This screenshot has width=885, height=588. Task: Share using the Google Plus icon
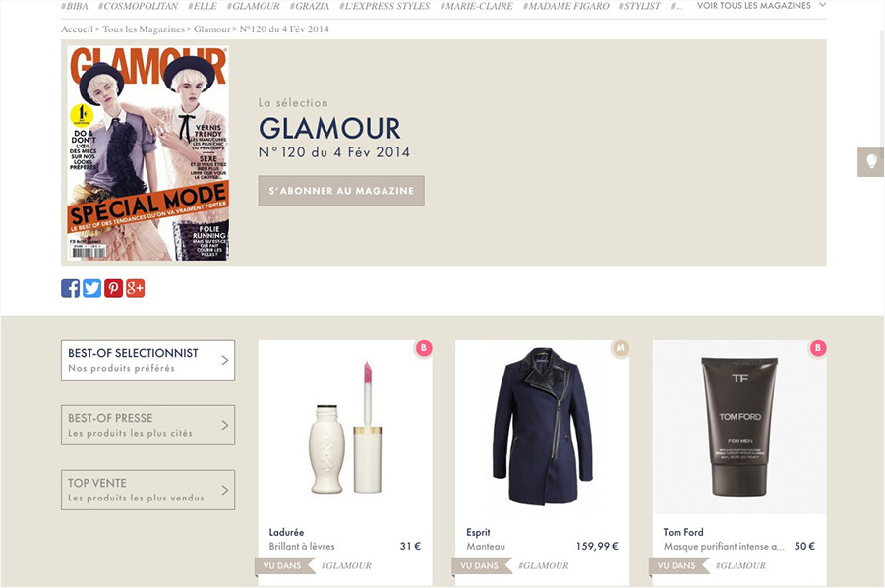tap(136, 288)
